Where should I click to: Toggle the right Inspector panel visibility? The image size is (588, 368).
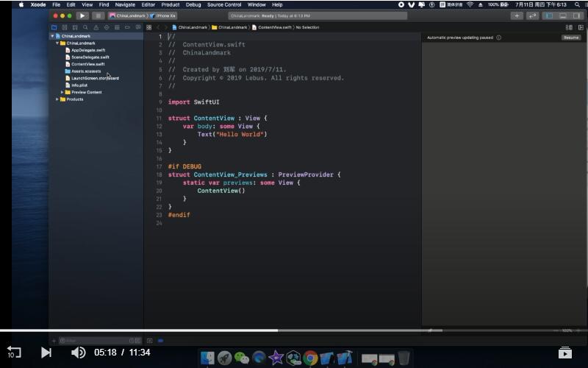(577, 15)
